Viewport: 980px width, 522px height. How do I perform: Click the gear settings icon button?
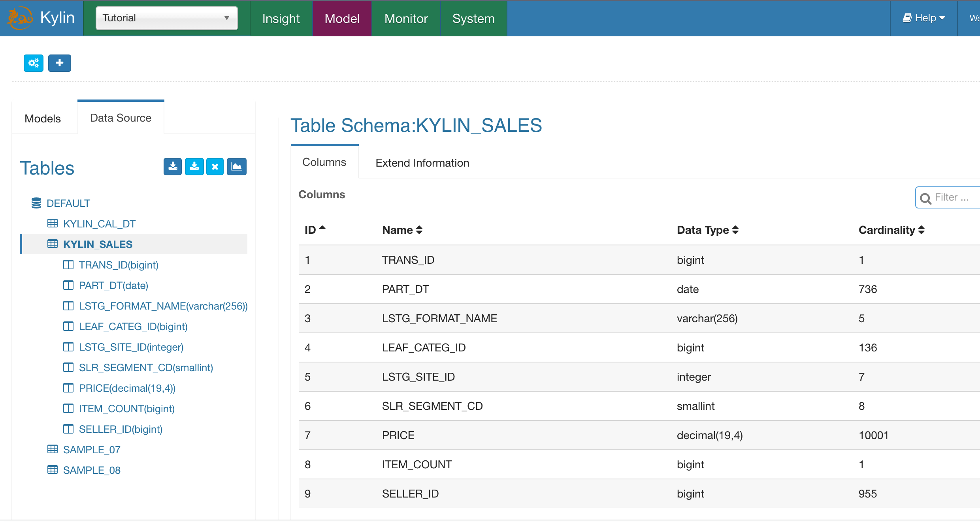coord(34,63)
